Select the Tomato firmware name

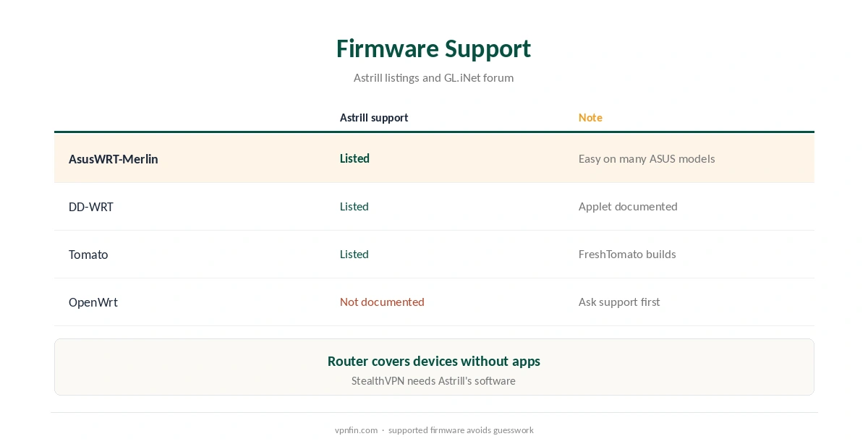point(88,255)
